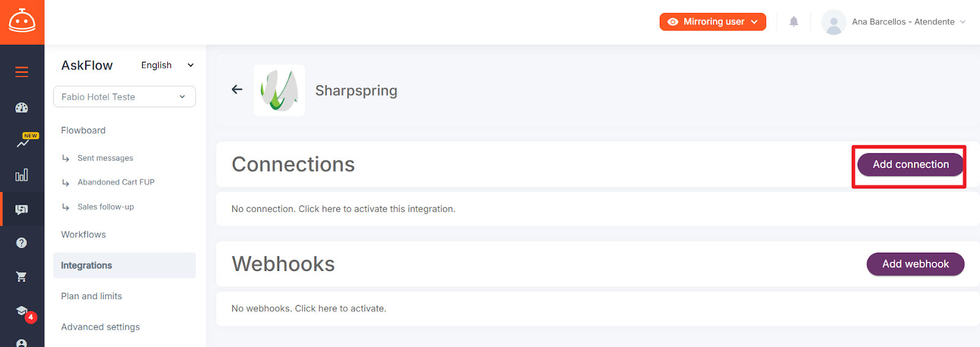Open Ana Barcellos account menu
Viewport: 980px width, 347px height.
coord(894,21)
